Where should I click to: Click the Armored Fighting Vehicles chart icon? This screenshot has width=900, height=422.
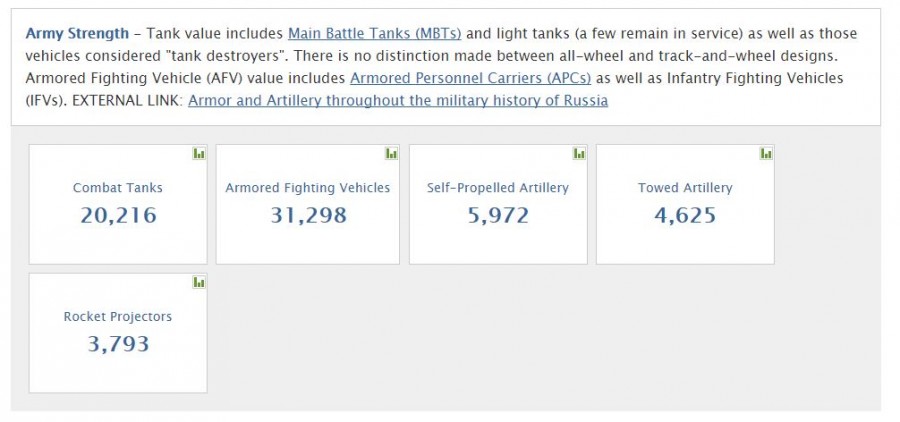click(x=391, y=154)
